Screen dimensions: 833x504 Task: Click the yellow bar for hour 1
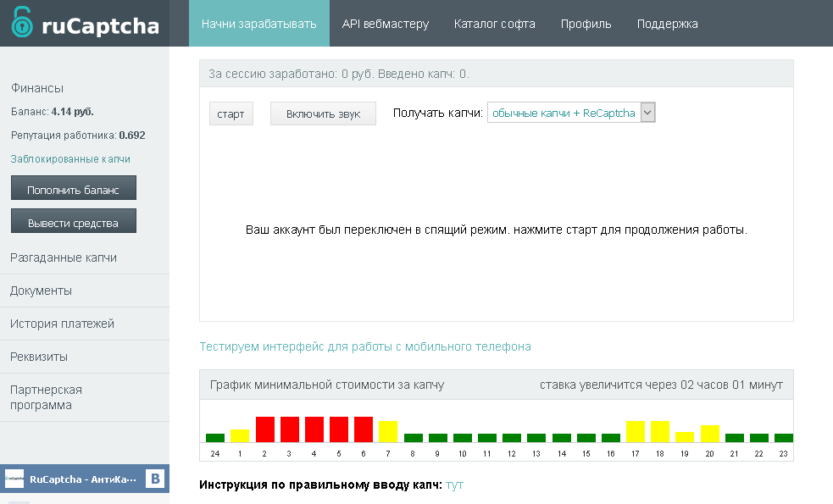tap(240, 435)
